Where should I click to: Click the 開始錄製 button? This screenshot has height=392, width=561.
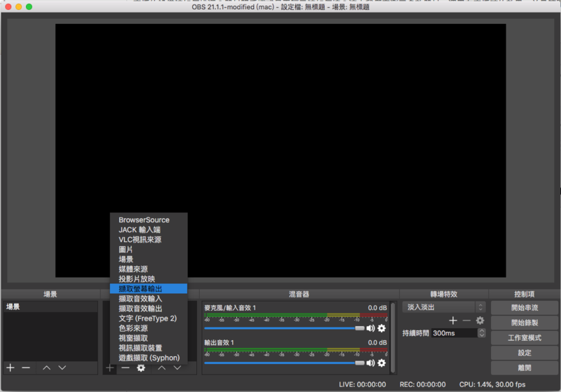tap(525, 323)
